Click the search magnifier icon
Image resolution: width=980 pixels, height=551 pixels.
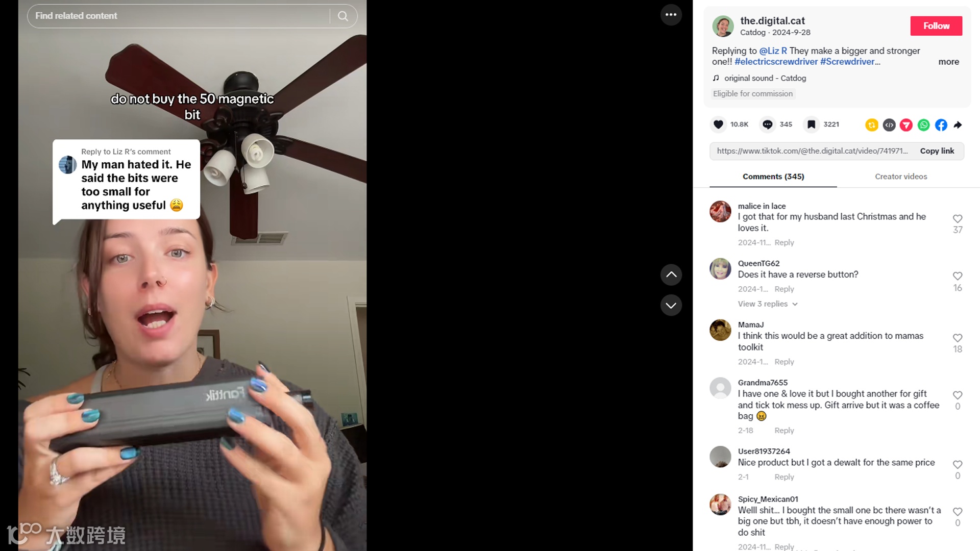(343, 16)
